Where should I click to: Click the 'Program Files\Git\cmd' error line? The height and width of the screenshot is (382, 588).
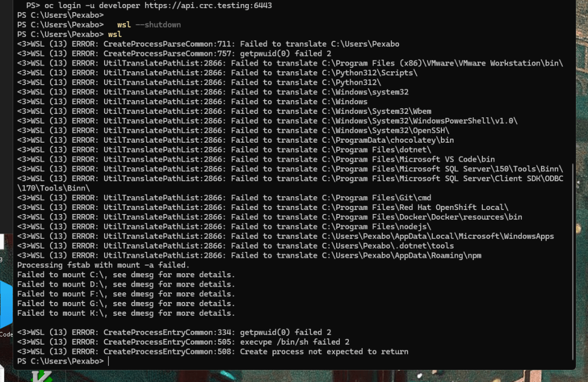coord(224,198)
